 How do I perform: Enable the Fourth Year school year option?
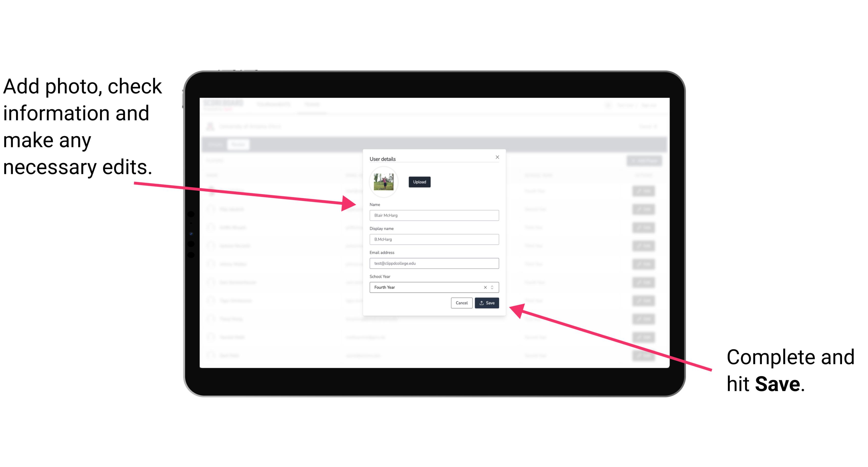(x=432, y=287)
